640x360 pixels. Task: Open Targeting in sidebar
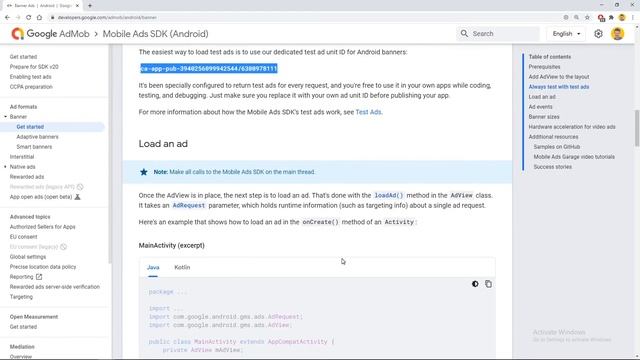coord(21,297)
